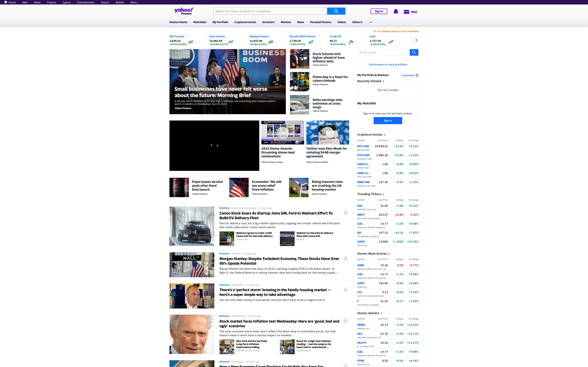Image resolution: width=588 pixels, height=367 pixels.
Task: Open notifications via the bell icon
Action: coord(396,11)
